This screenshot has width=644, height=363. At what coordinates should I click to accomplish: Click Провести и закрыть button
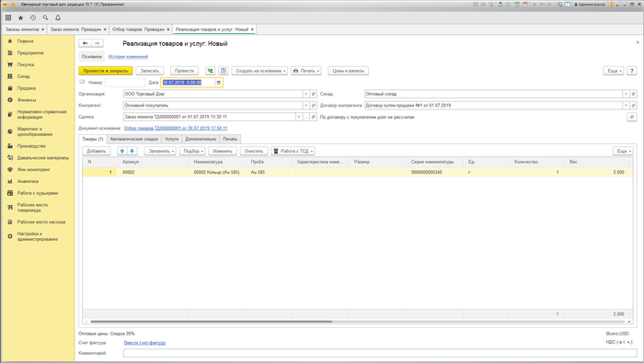pyautogui.click(x=106, y=71)
